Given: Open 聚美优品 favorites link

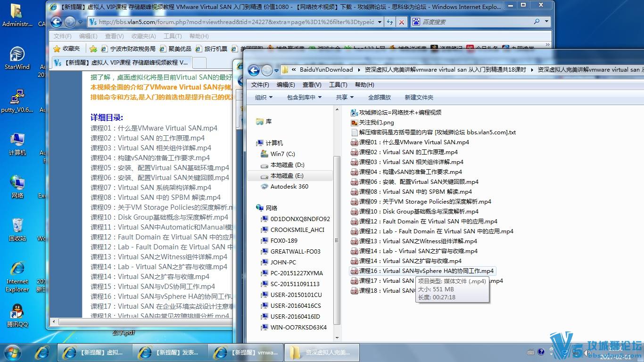Looking at the screenshot, I should (176, 49).
